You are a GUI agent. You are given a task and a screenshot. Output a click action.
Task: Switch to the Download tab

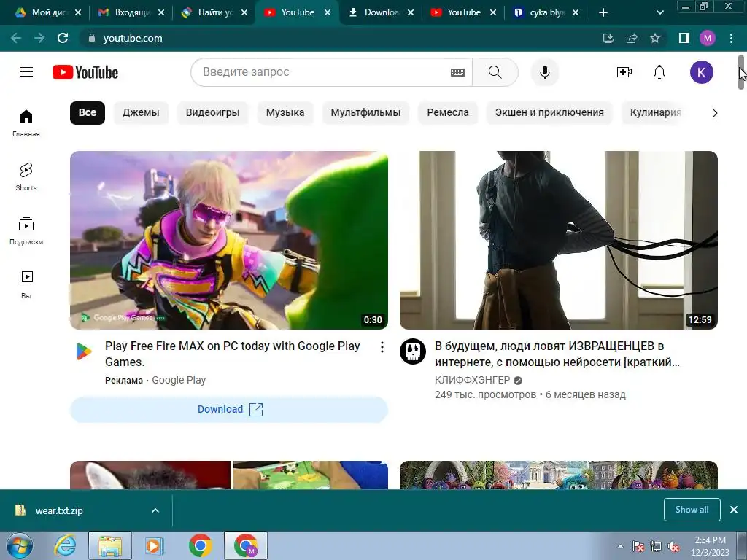381,12
